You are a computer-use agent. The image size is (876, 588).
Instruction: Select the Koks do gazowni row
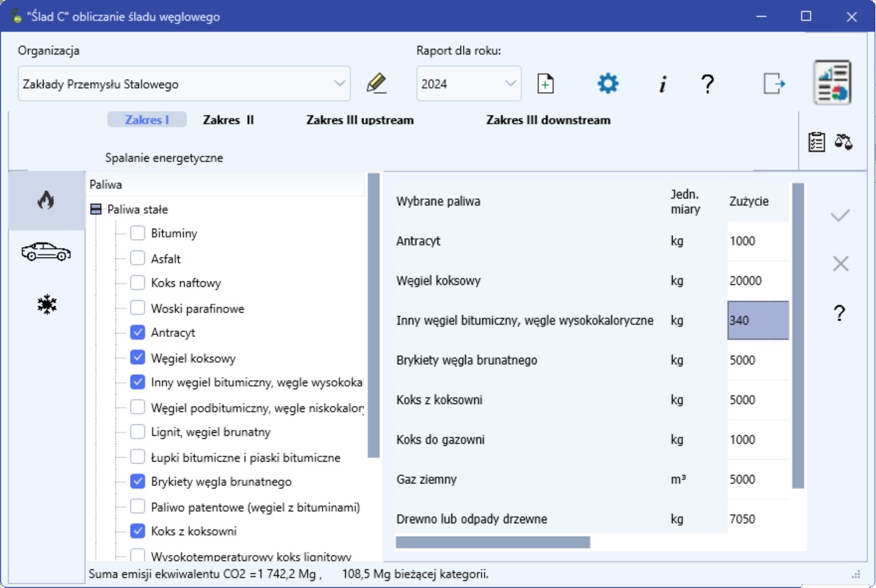pos(592,440)
